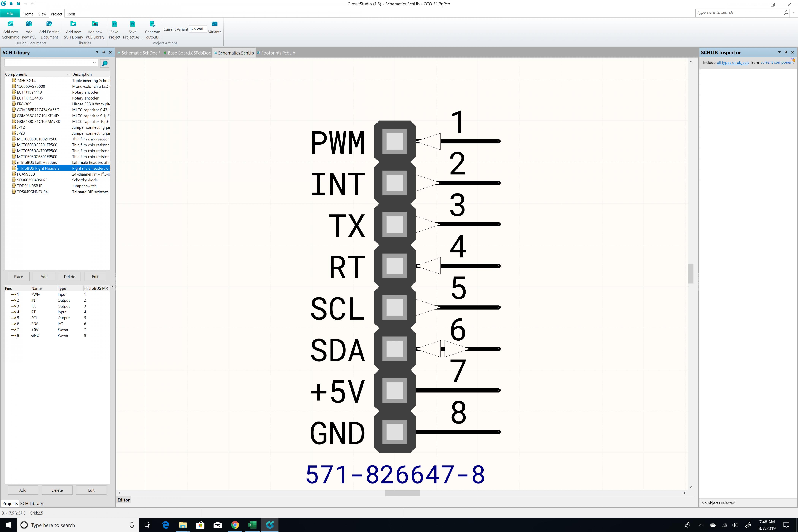The image size is (798, 532).
Task: Click Add new SCH Library icon
Action: [73, 24]
